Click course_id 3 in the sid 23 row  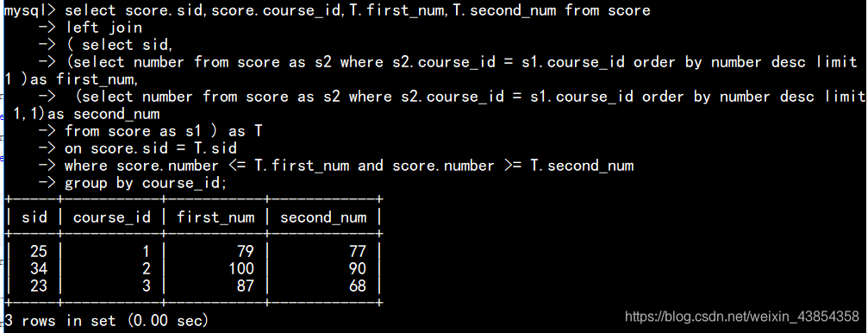147,286
